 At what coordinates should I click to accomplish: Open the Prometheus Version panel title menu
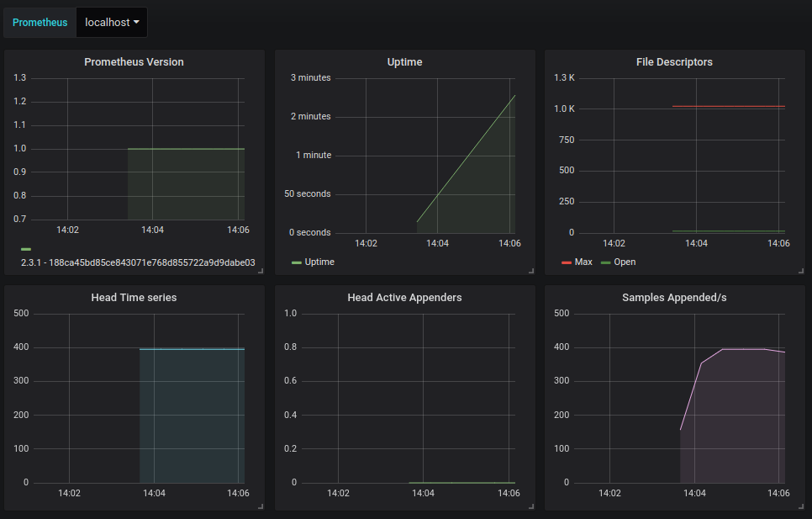(134, 62)
